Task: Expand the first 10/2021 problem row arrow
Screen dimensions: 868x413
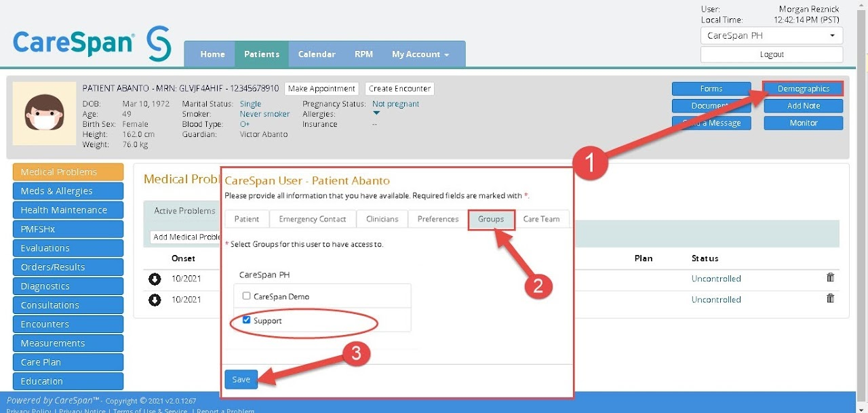Action: (x=155, y=279)
